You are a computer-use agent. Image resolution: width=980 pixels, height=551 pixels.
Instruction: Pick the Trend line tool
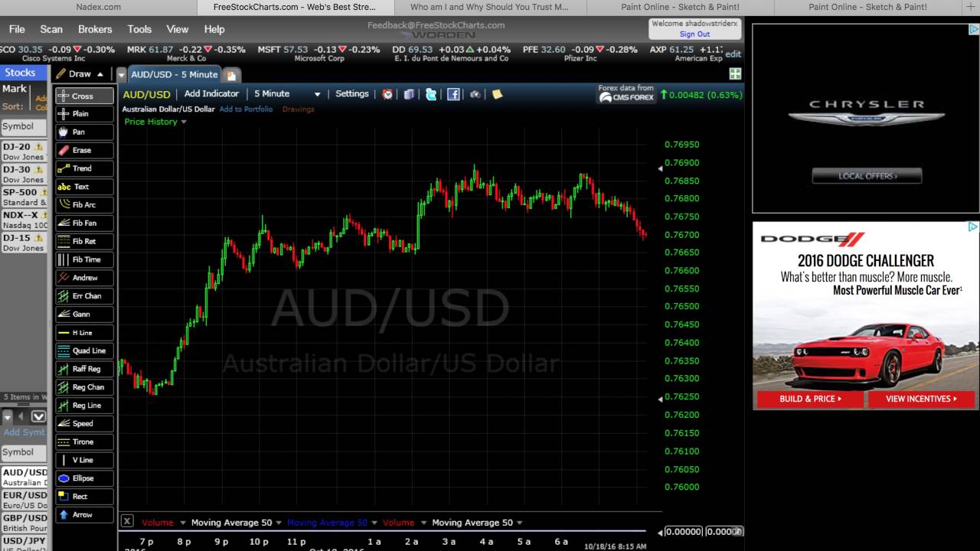click(84, 168)
